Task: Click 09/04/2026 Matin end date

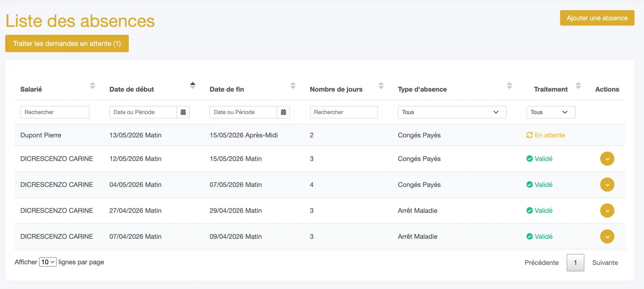Action: coord(235,236)
